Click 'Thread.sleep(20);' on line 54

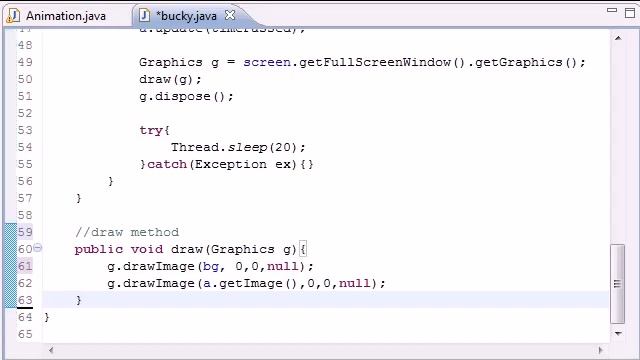238,147
